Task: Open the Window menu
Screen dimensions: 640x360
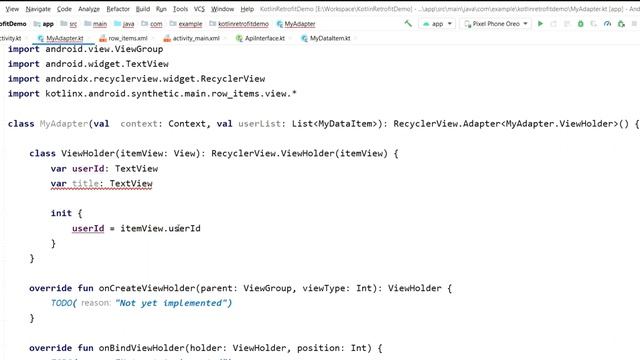Action: pyautogui.click(x=222, y=9)
